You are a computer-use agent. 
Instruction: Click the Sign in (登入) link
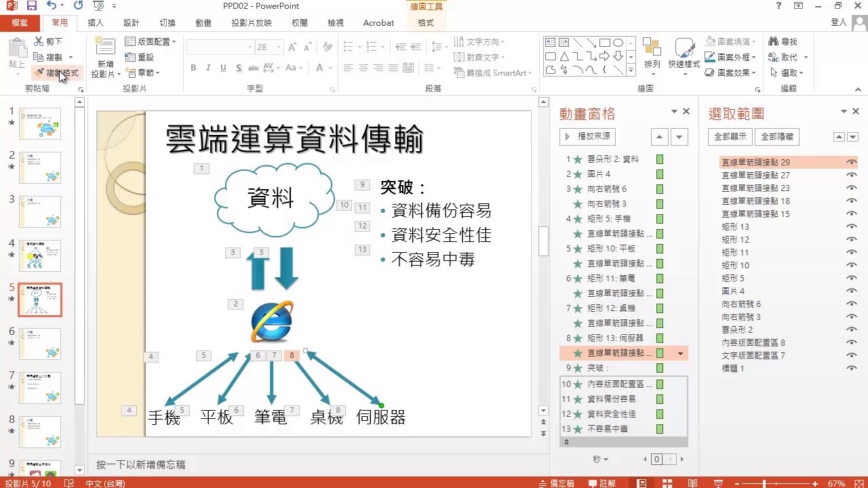click(x=839, y=22)
